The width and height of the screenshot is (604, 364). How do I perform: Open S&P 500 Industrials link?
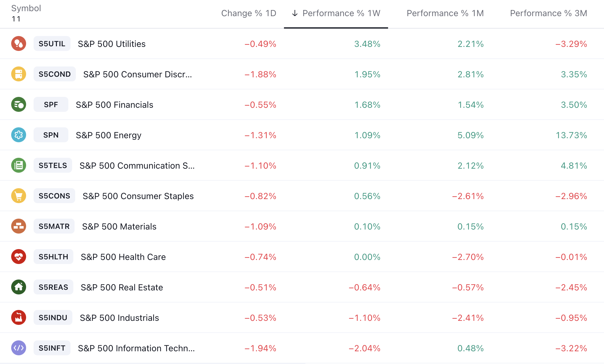[x=119, y=318]
